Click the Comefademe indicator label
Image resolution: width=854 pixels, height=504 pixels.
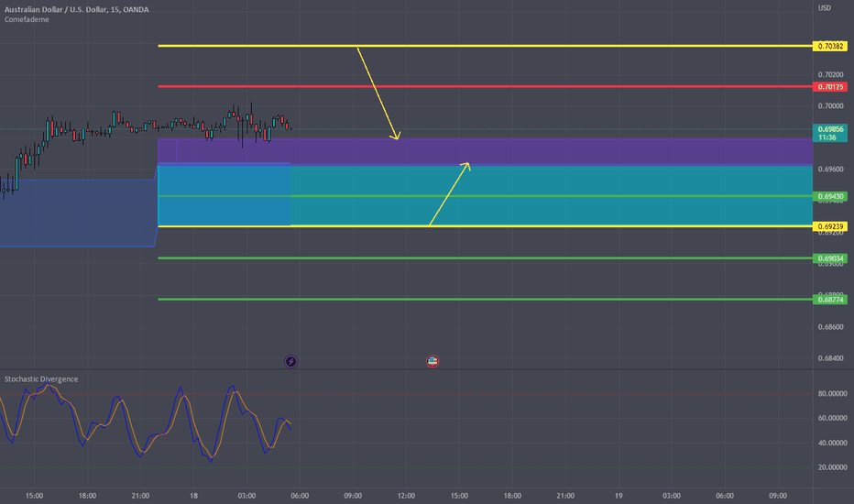[x=27, y=19]
